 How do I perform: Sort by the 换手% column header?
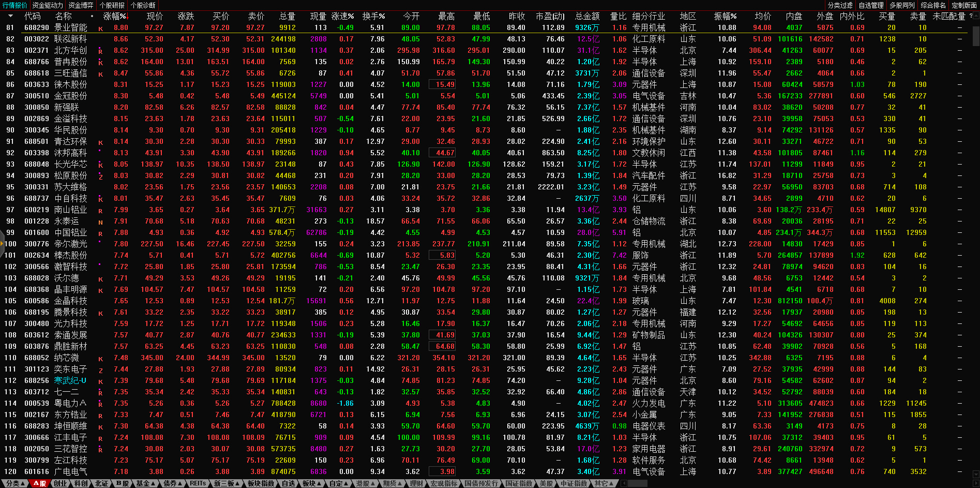tap(373, 16)
